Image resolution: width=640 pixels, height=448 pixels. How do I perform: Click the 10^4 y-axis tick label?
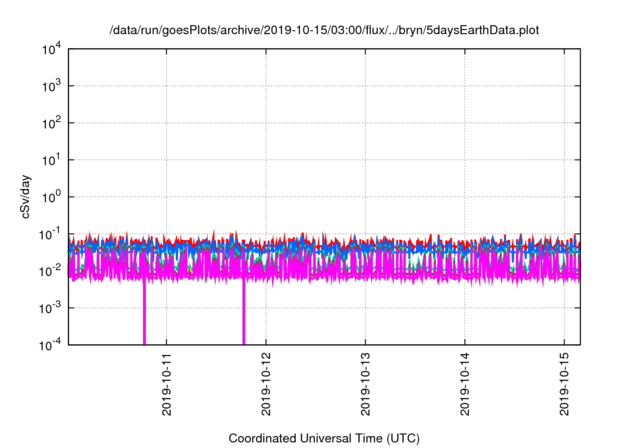pyautogui.click(x=51, y=49)
